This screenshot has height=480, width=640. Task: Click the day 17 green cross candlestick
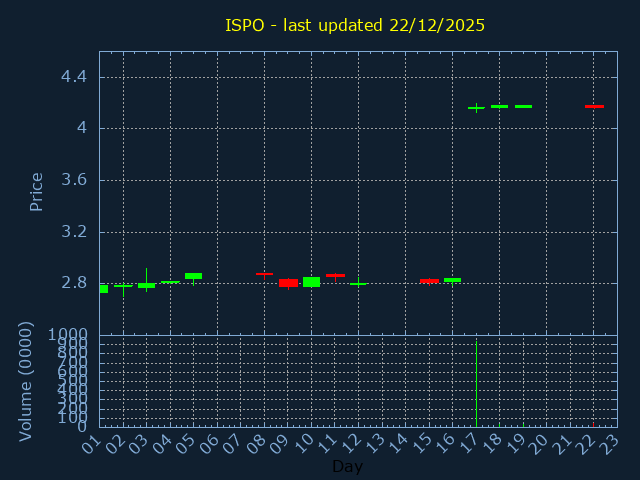pyautogui.click(x=476, y=107)
